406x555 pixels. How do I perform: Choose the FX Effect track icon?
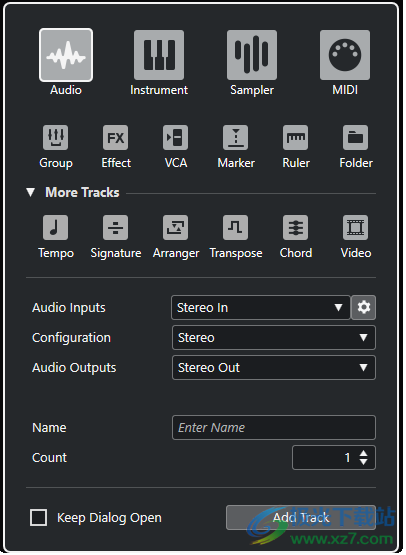tap(115, 137)
